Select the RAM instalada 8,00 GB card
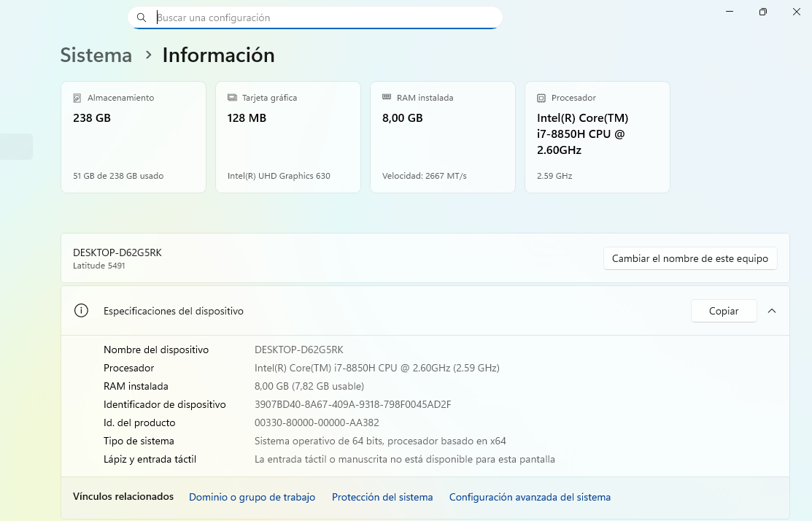Screen dimensions: 812x521 442,136
